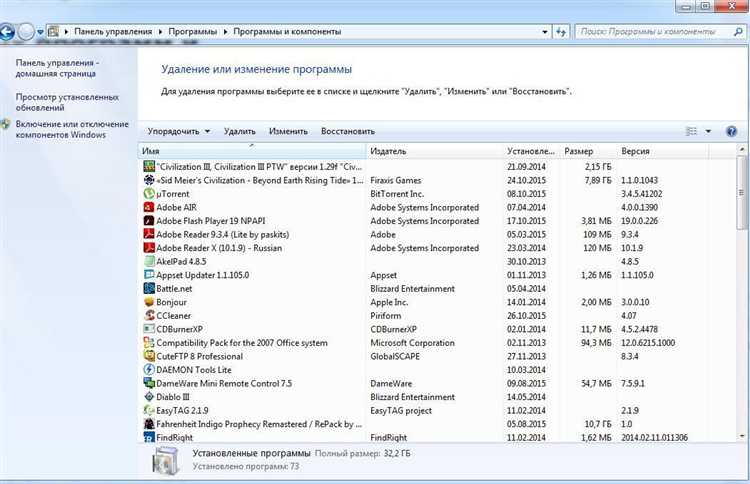
Task: Click the Appset Updater icon
Action: tap(149, 275)
